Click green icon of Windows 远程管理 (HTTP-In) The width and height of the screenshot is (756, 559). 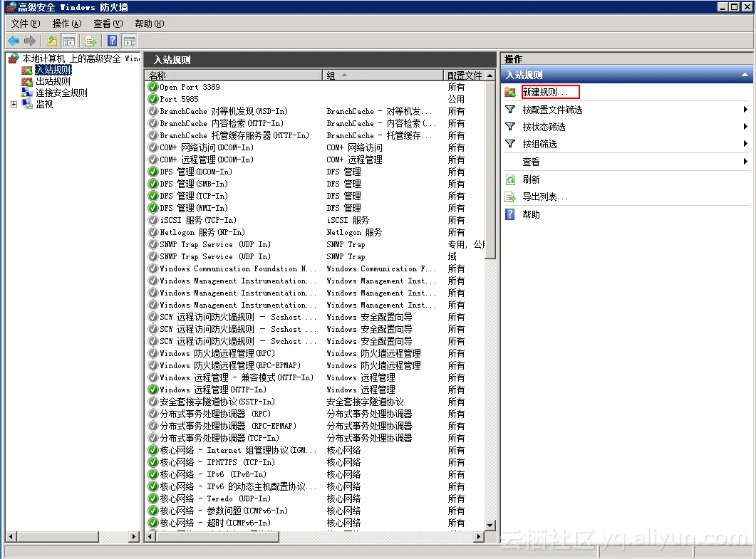point(153,390)
